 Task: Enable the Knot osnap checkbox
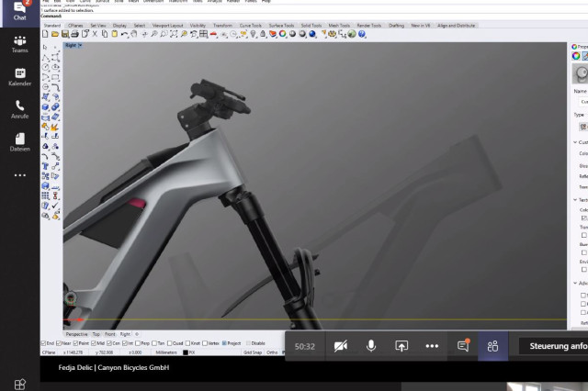pyautogui.click(x=187, y=343)
